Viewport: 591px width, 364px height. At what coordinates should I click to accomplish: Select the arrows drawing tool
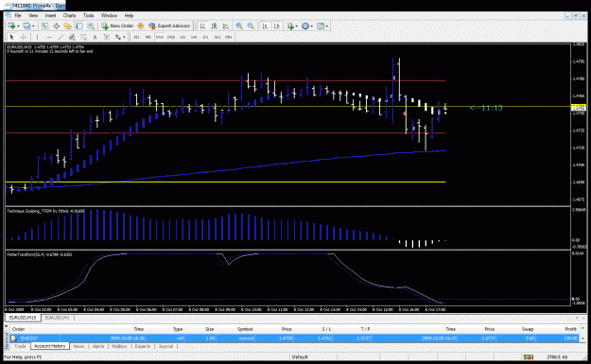tap(118, 37)
